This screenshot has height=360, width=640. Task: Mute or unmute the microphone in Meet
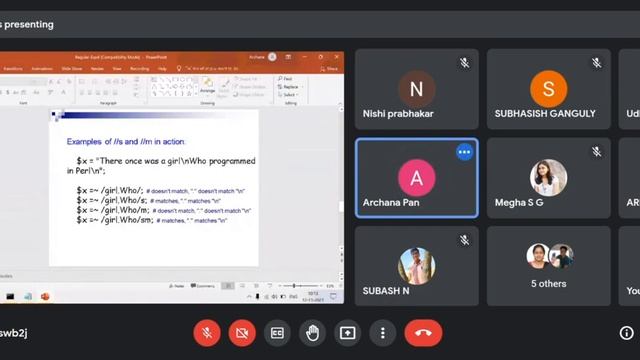pyautogui.click(x=207, y=333)
